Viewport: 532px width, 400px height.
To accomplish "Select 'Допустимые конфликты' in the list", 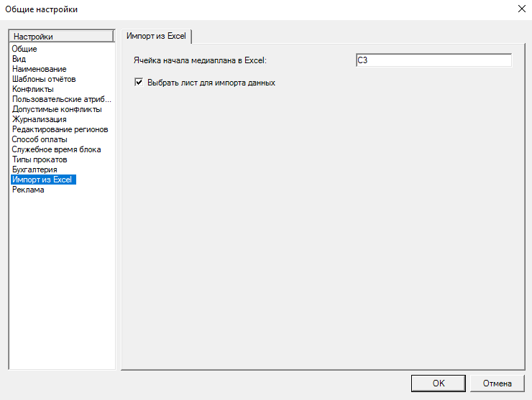I will (57, 109).
